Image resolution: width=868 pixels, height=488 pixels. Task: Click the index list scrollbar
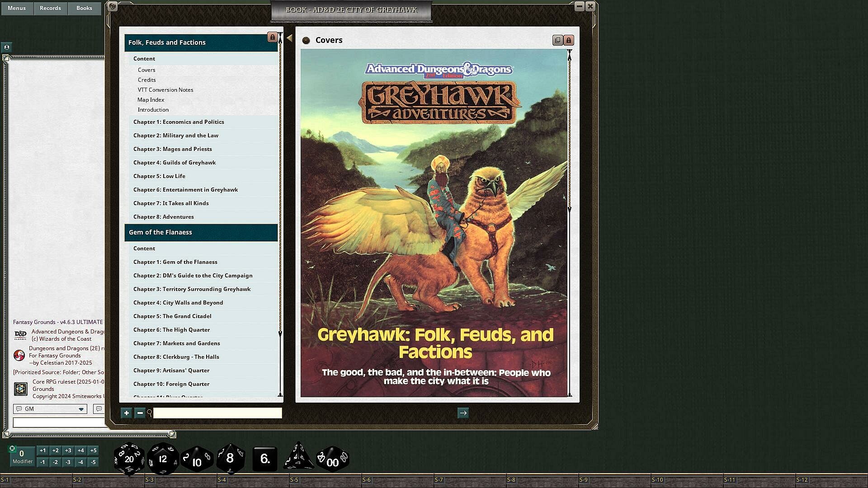click(280, 181)
